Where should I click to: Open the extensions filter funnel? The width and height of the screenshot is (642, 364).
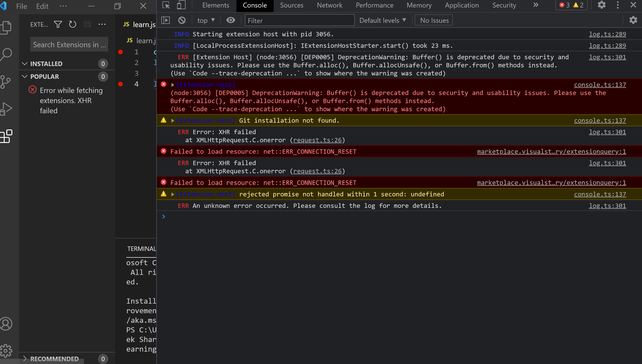click(x=58, y=24)
